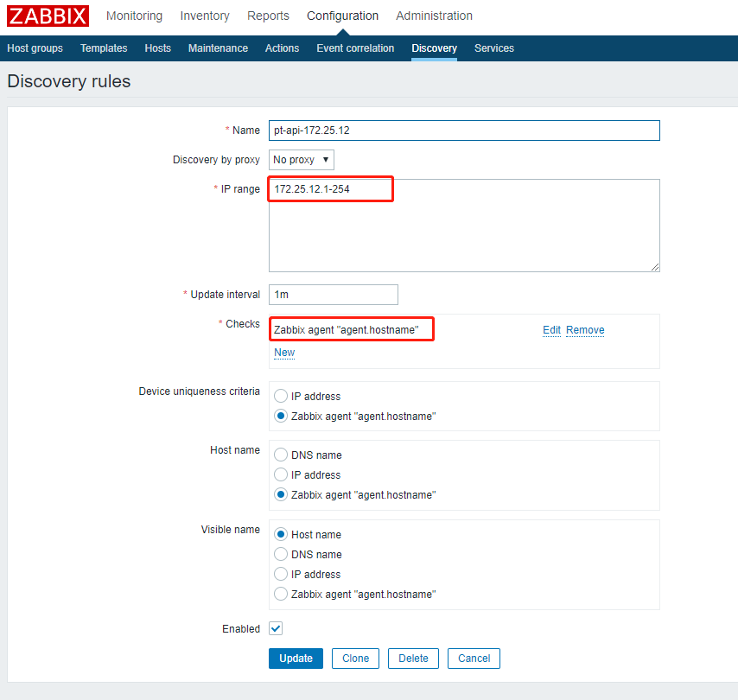Viewport: 738px width, 700px height.
Task: Set Visible name to Zabbix agent
Action: click(281, 594)
